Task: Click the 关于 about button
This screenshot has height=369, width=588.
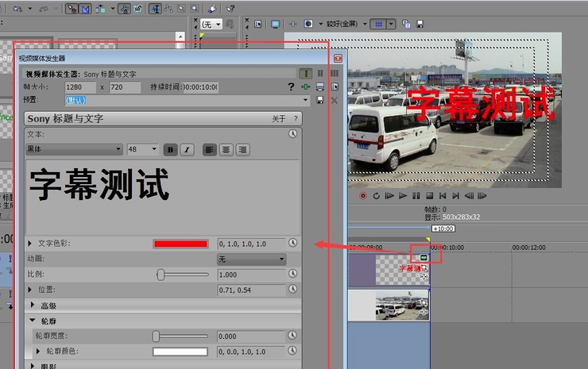Action: (x=278, y=118)
